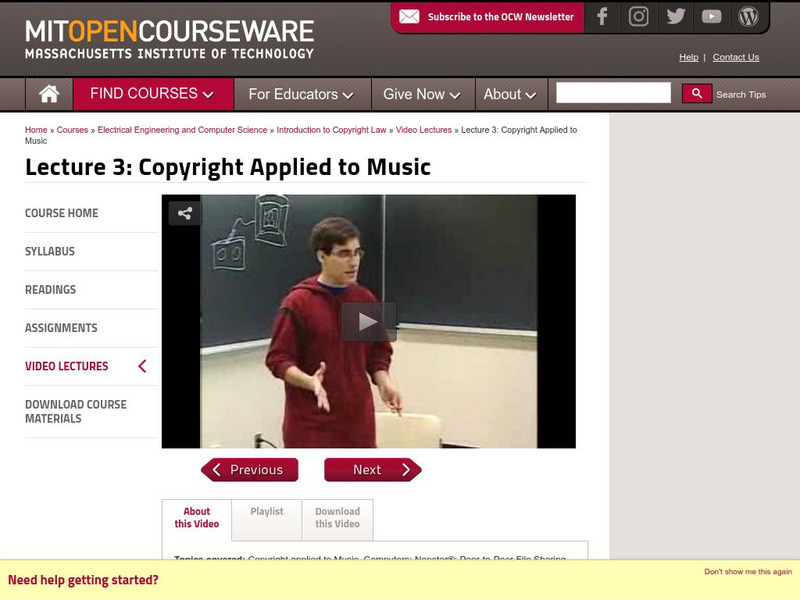Select the About this Video tab
Viewport: 800px width, 600px height.
(x=196, y=518)
